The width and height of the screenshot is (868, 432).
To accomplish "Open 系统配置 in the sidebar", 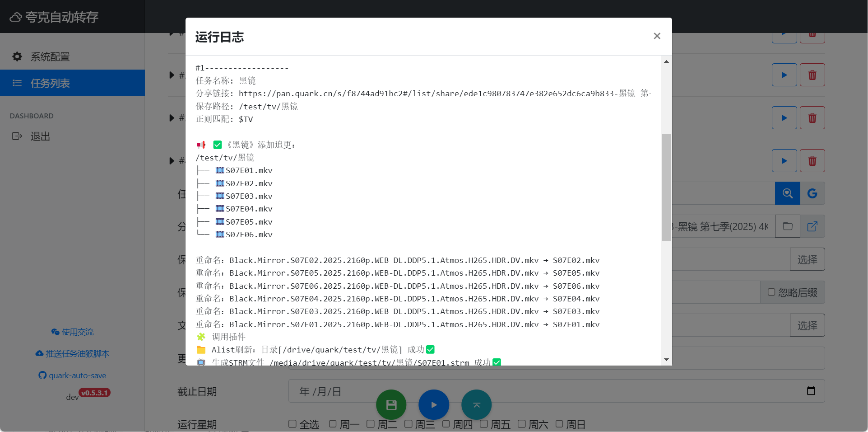I will (x=50, y=56).
